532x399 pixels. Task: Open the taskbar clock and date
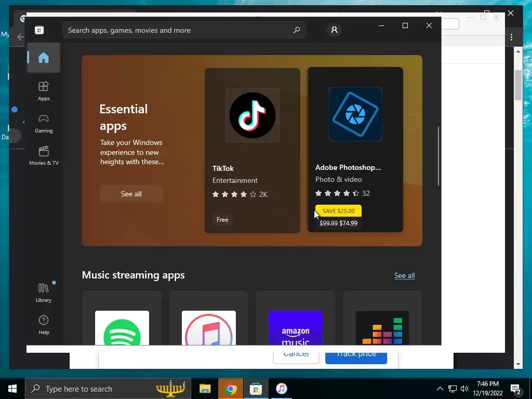coord(487,389)
